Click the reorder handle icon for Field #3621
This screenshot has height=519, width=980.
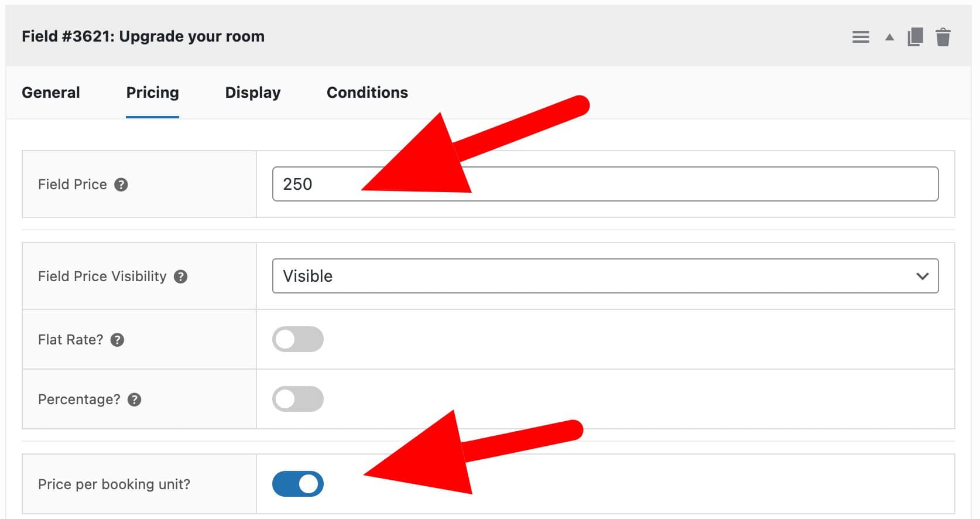(x=861, y=36)
